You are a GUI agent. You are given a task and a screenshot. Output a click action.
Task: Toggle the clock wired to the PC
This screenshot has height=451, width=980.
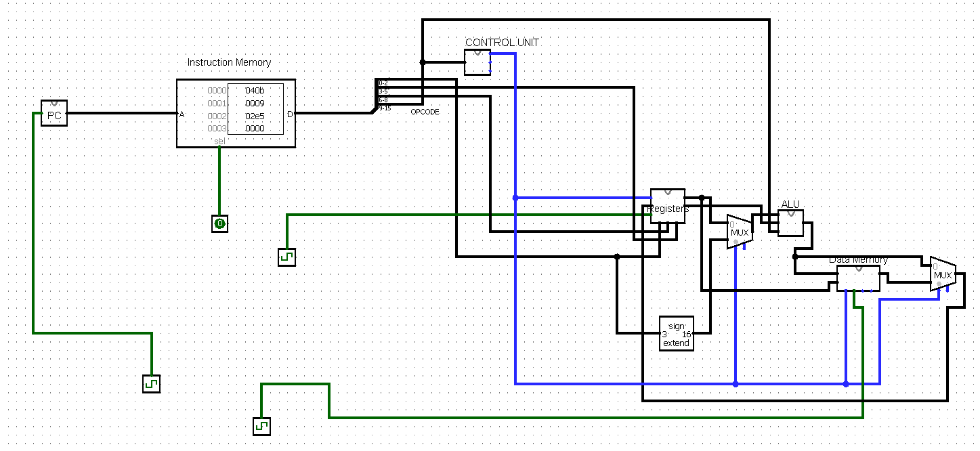[x=151, y=384]
